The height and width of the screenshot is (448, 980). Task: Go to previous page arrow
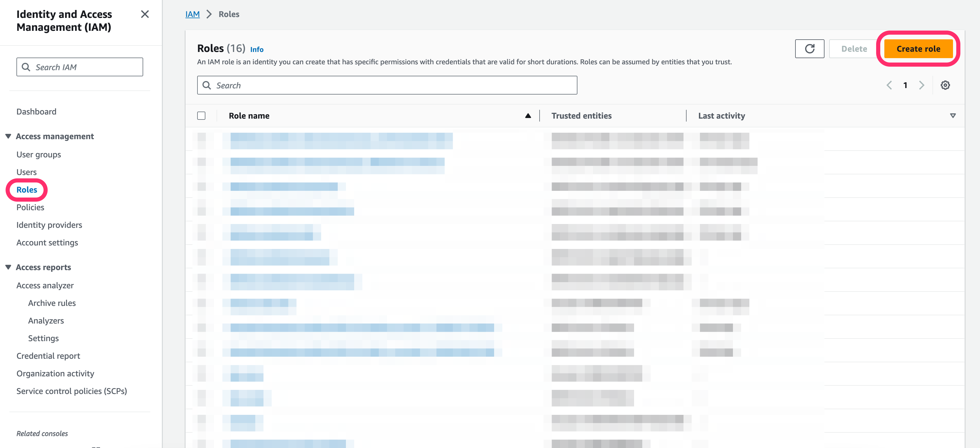tap(889, 85)
